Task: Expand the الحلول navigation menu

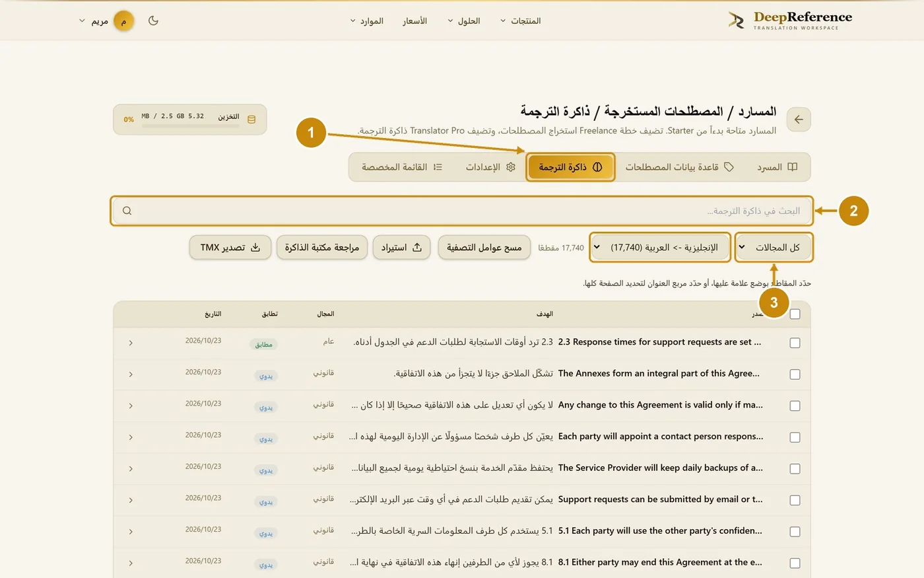Action: pyautogui.click(x=463, y=21)
